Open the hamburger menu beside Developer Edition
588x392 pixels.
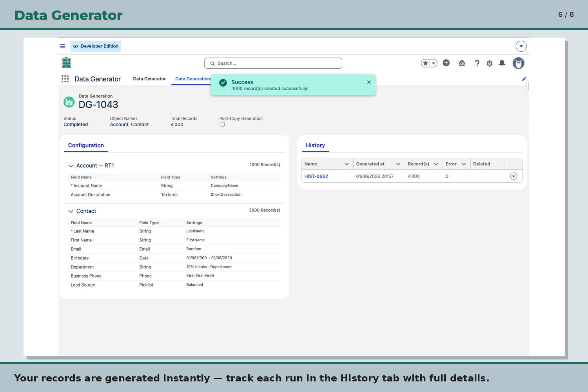click(62, 46)
